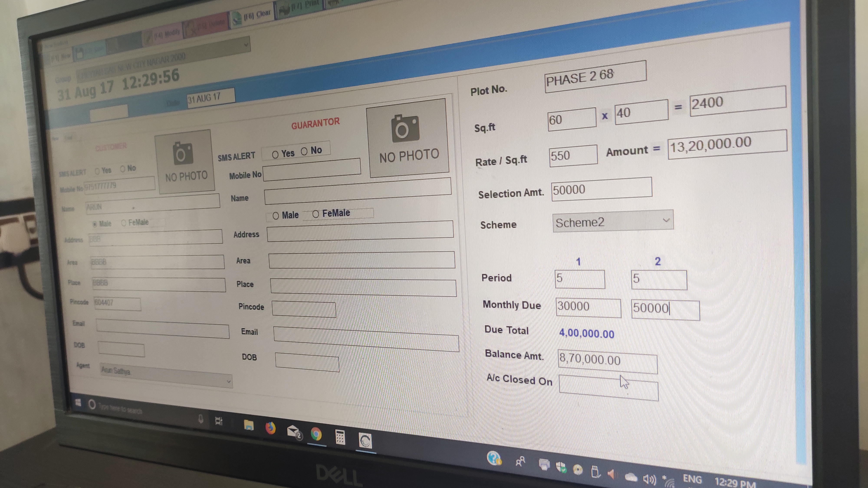This screenshot has height=488, width=868.
Task: Select No for guarantor SMS alert
Action: coord(304,152)
